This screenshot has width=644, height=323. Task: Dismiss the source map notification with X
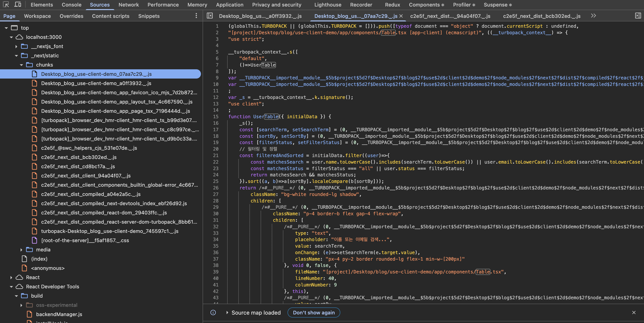(x=634, y=312)
